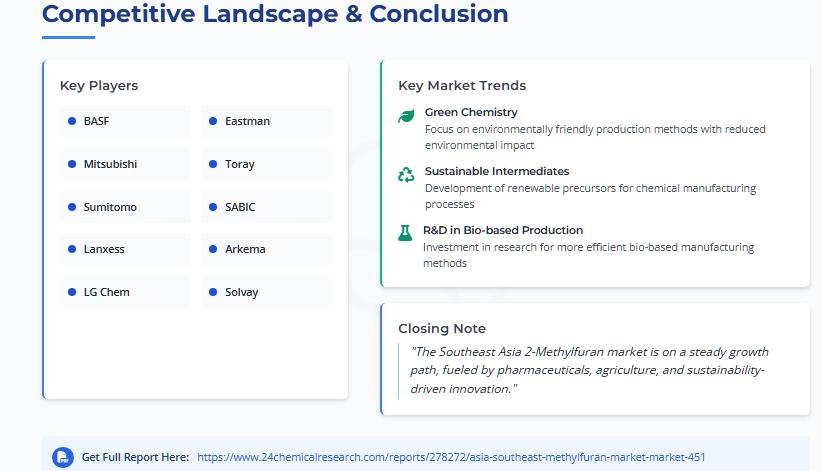Click the Competitive Landscape & Conclusion title
The height and width of the screenshot is (471, 822).
click(275, 14)
